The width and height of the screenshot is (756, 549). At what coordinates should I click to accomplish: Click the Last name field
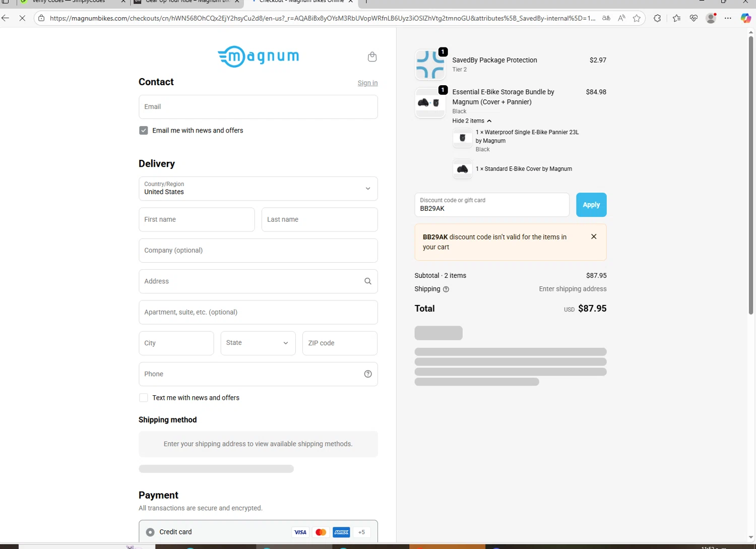[320, 220]
